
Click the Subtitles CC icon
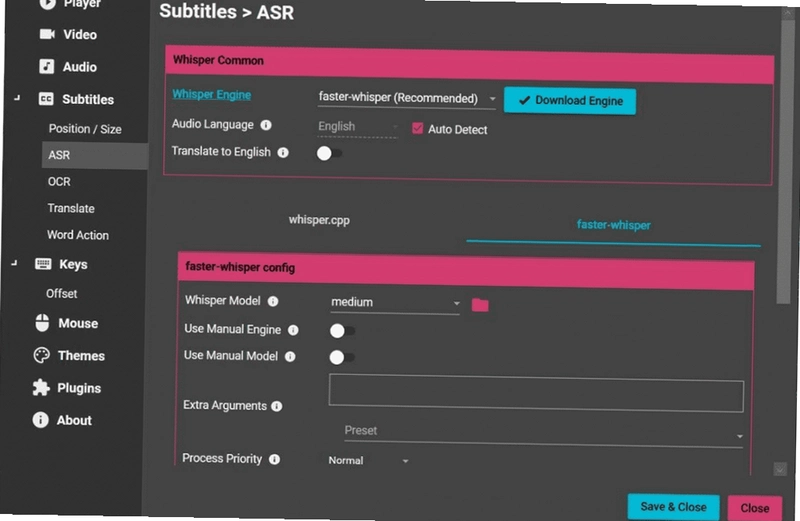[46, 98]
